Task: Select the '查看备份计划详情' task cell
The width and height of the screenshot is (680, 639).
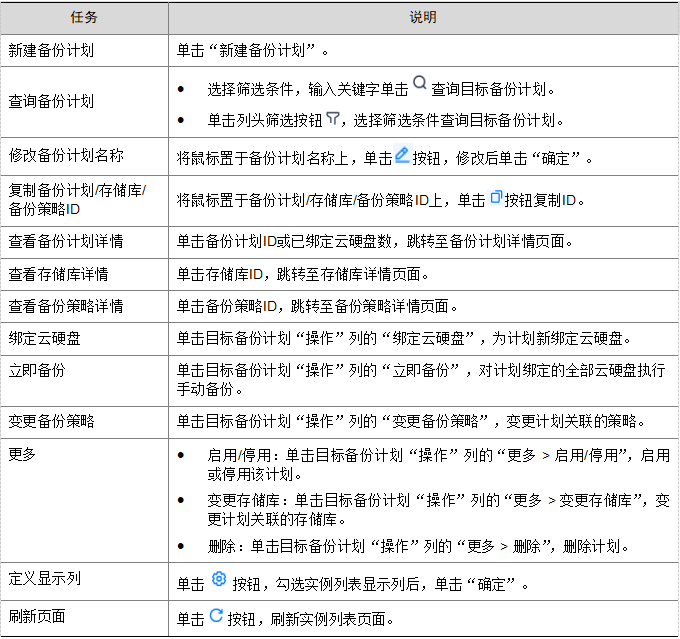Action: pyautogui.click(x=84, y=242)
